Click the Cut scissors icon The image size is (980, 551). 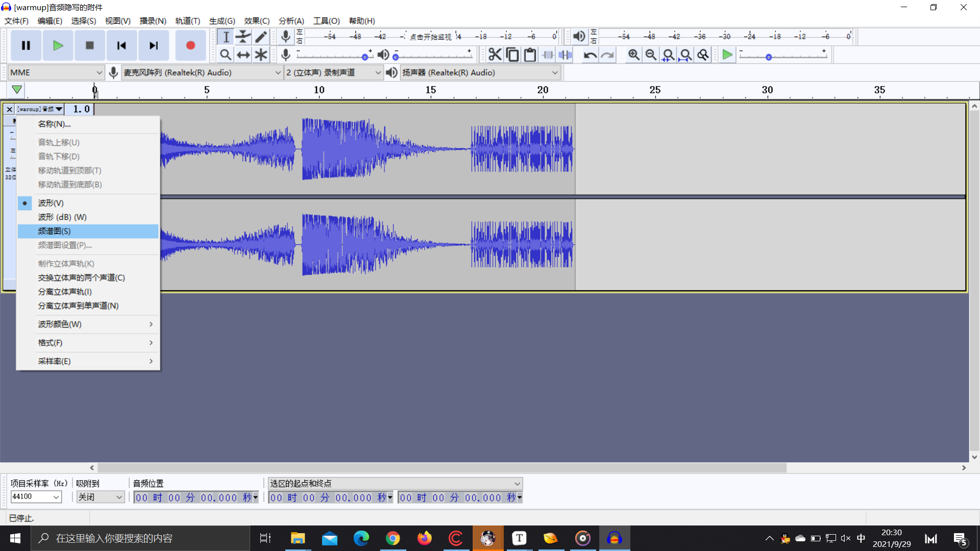(495, 55)
